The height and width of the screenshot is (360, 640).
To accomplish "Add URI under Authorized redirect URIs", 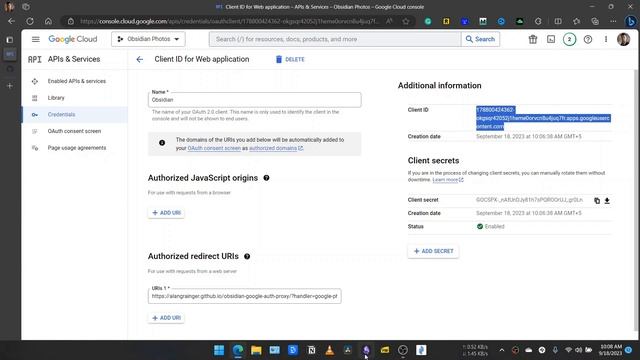I will click(167, 318).
